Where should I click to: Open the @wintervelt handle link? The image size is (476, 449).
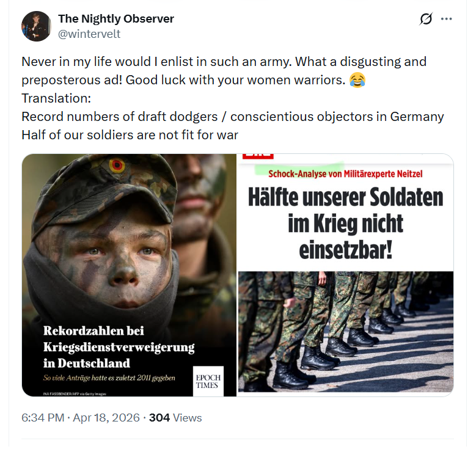(89, 34)
